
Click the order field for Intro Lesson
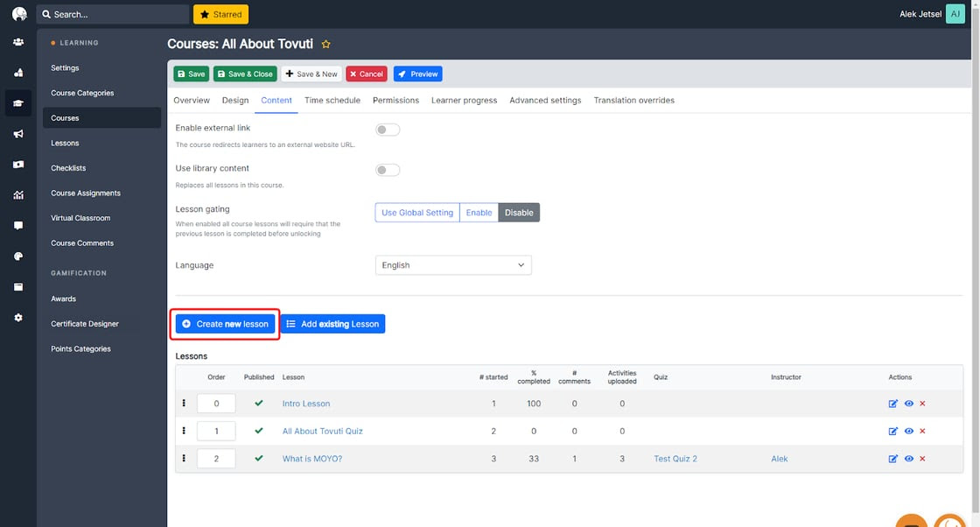click(x=216, y=404)
